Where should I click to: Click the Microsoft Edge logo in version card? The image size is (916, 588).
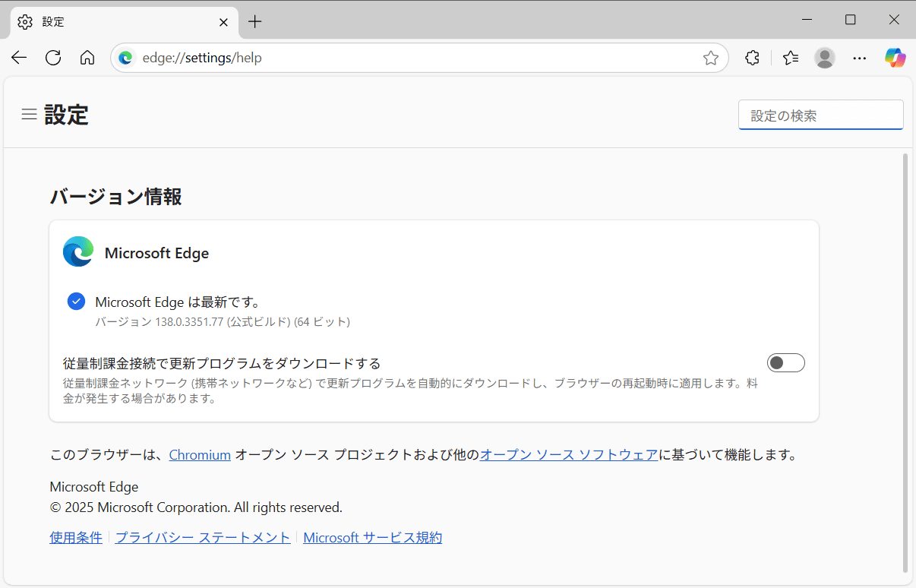click(78, 251)
